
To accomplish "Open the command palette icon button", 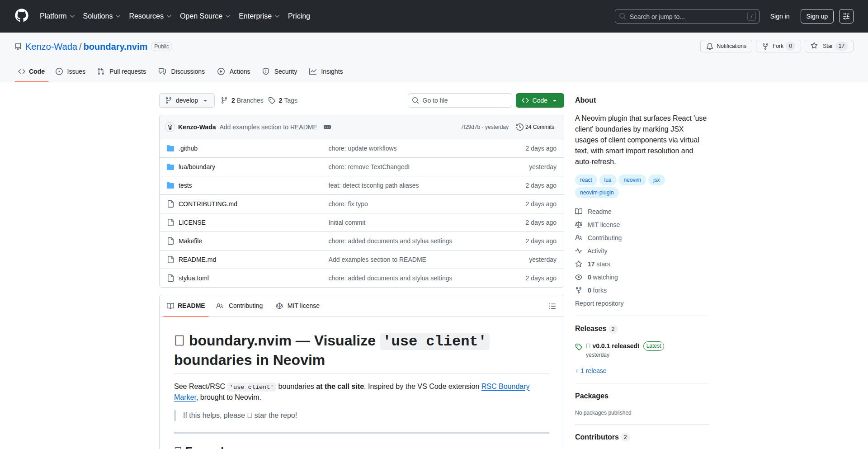I will point(846,16).
